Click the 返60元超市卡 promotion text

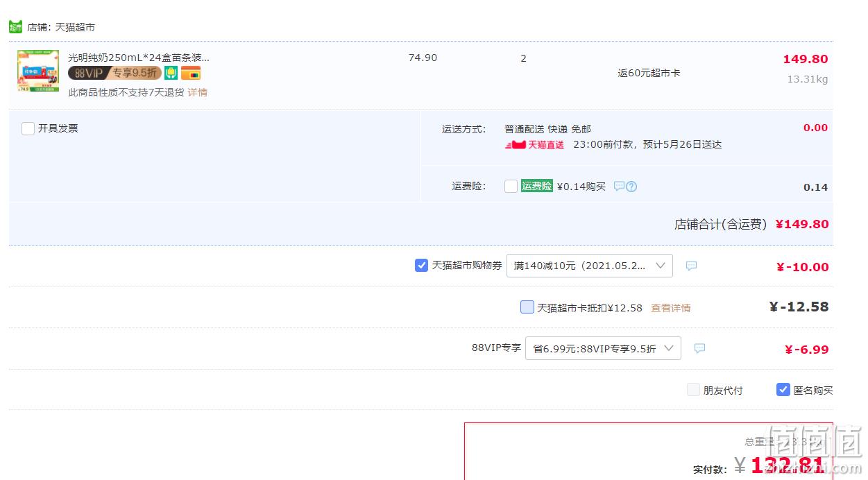point(649,73)
